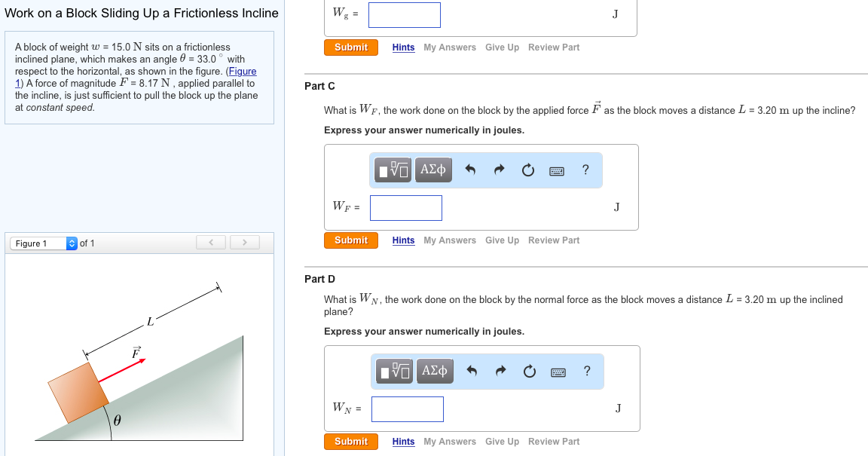Click the redo arrow in Part C toolbar
The height and width of the screenshot is (456, 868).
499,170
